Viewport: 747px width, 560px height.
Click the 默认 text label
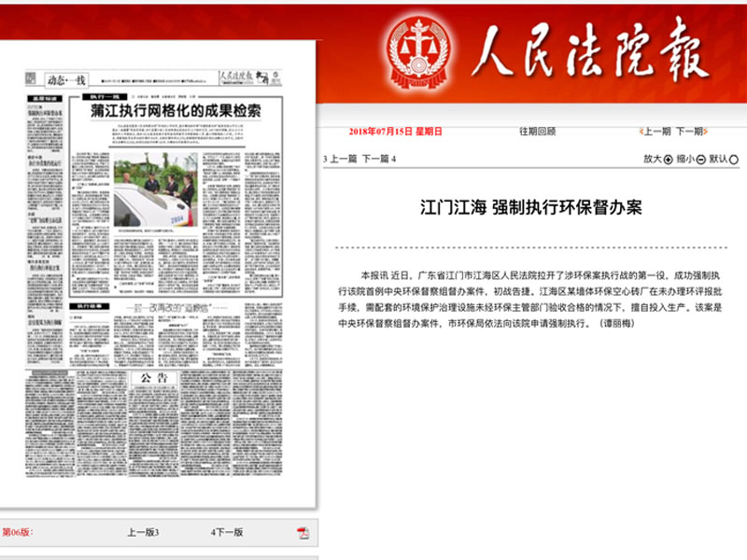[x=718, y=159]
